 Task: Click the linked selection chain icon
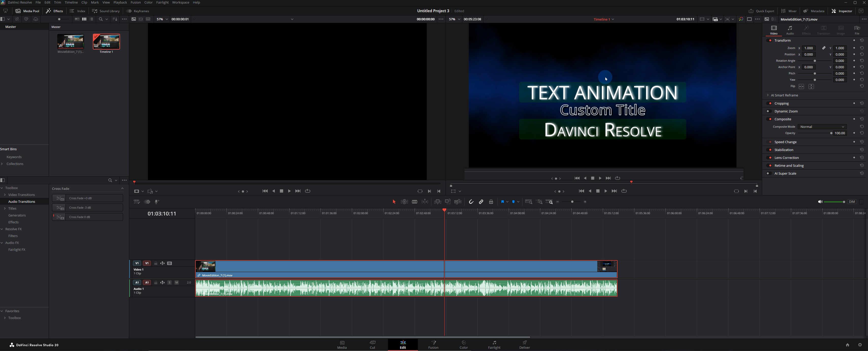481,202
